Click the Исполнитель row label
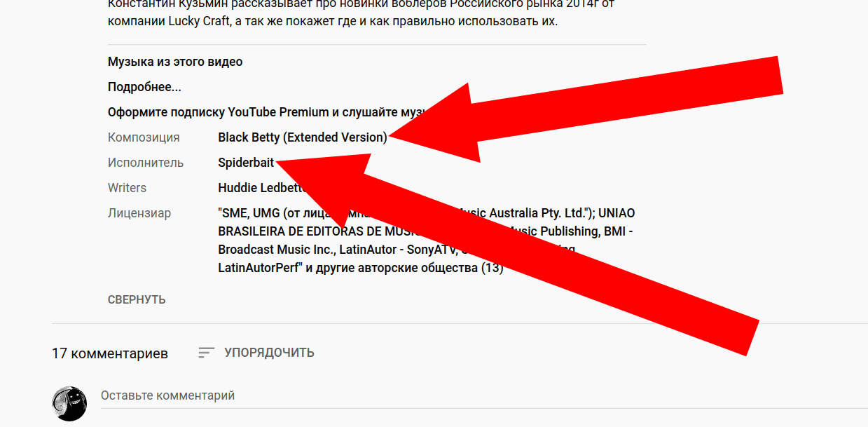The height and width of the screenshot is (427, 868). 146,163
